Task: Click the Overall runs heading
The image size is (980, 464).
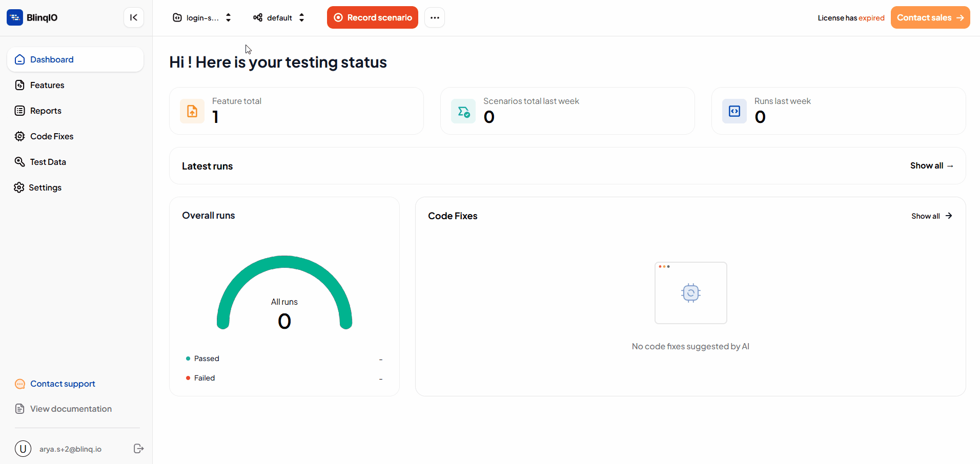Action: pyautogui.click(x=208, y=216)
